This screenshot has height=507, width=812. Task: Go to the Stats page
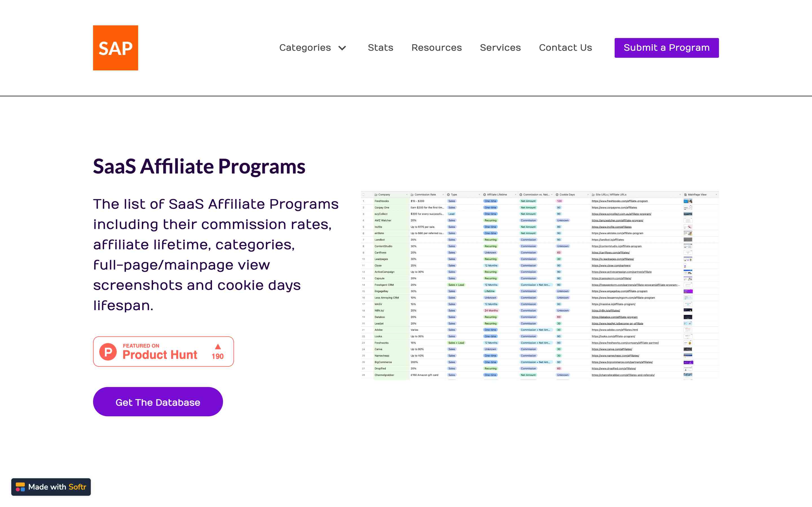[380, 48]
